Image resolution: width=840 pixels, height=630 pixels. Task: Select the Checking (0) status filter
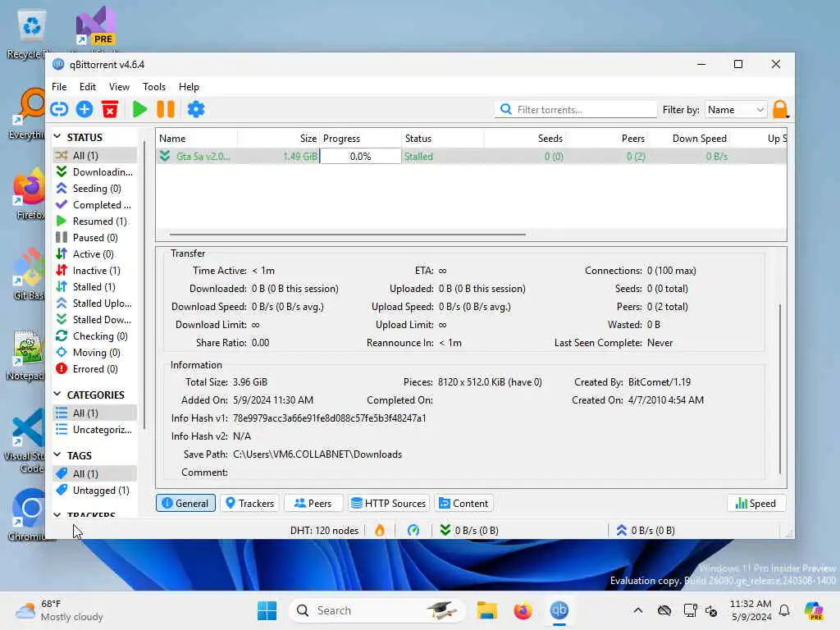click(94, 336)
